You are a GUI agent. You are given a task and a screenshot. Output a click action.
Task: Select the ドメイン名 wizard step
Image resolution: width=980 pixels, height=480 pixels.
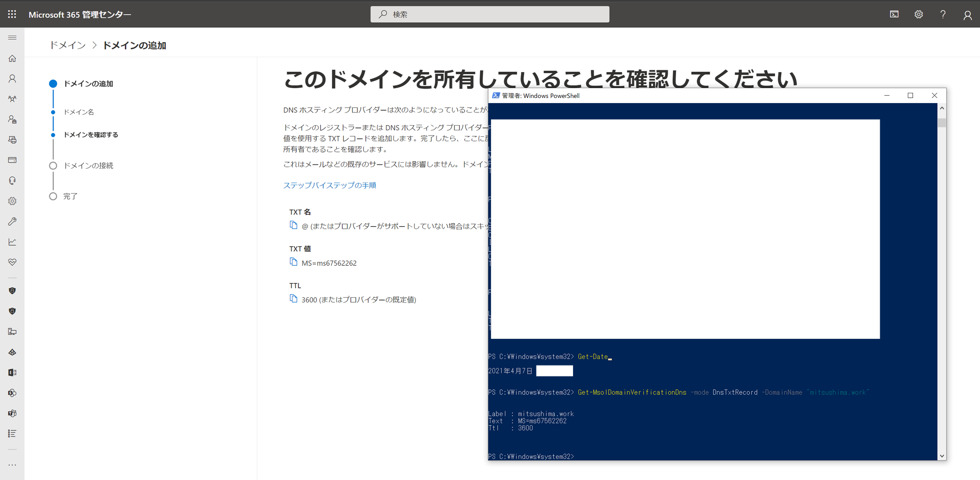79,112
